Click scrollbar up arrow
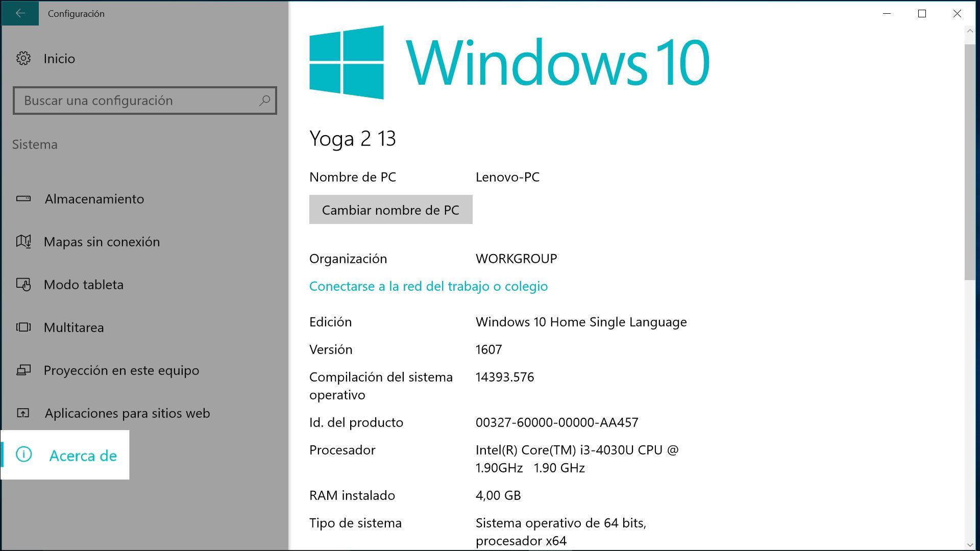 pos(970,31)
